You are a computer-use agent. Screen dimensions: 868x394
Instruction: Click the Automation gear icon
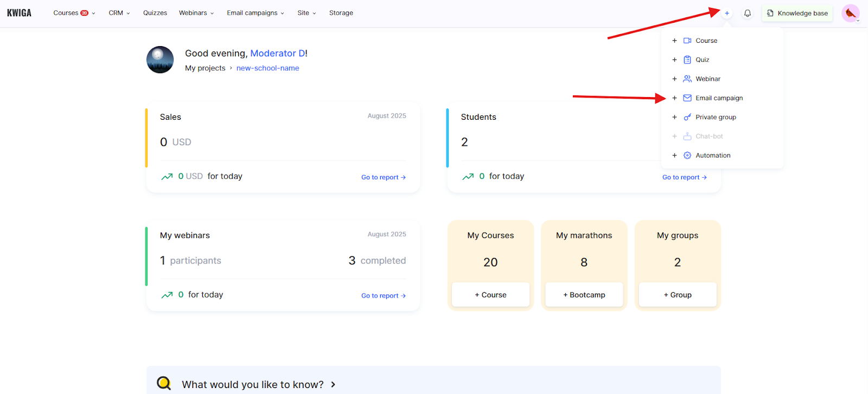coord(687,156)
